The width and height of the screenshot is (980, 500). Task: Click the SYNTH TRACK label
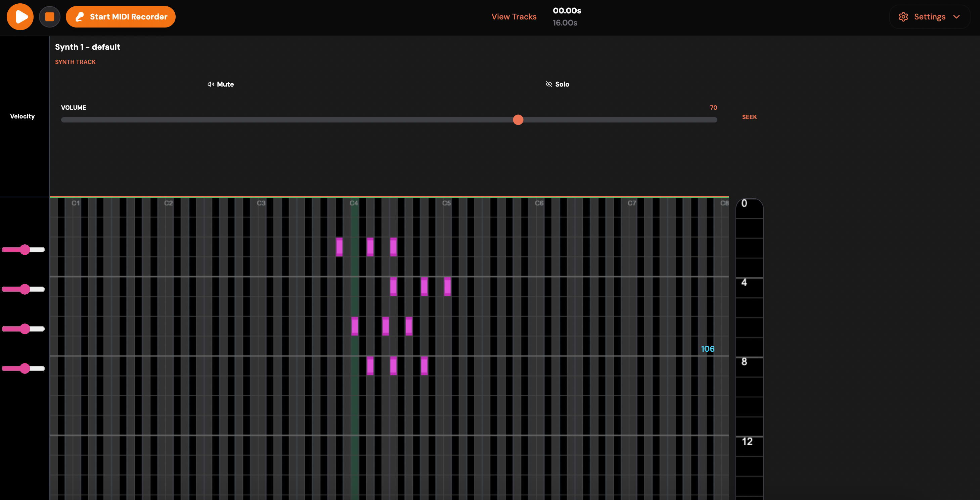point(75,62)
